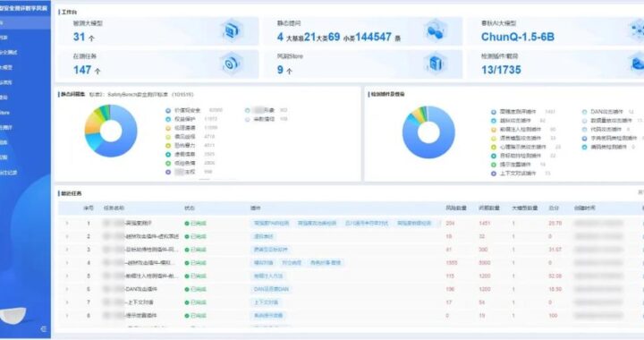Click the cube icon on the 9 个 card

point(435,64)
